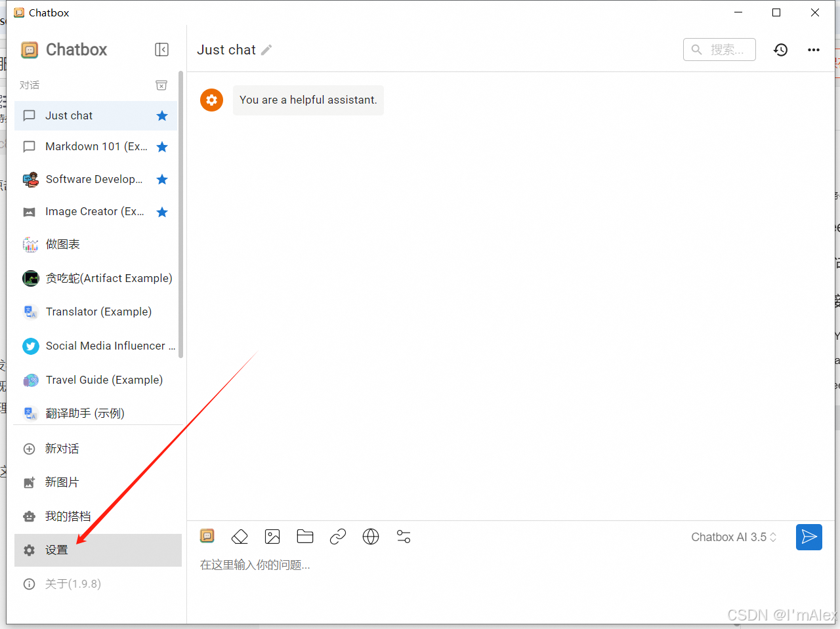Click the Chatbox logo icon in sidebar
The height and width of the screenshot is (629, 840).
(x=30, y=50)
